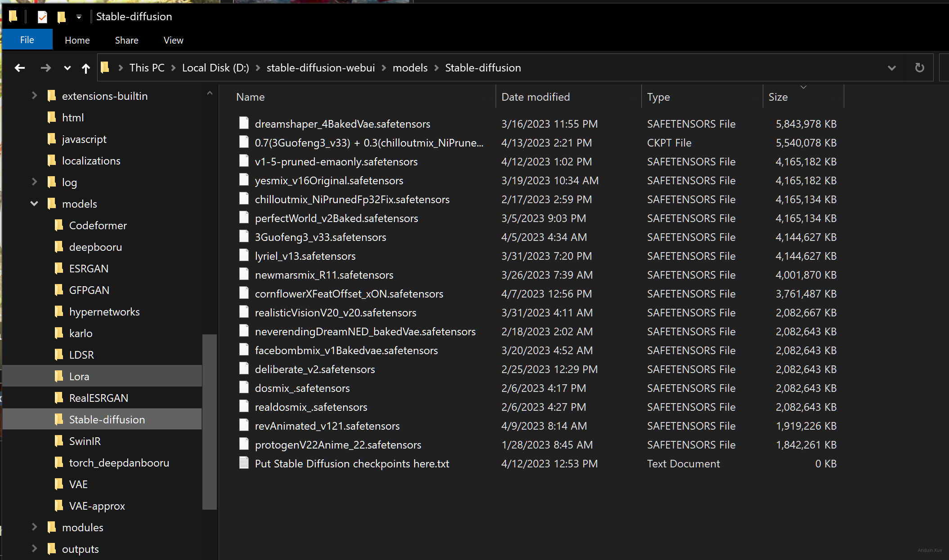Click the New Folder quick access icon
This screenshot has width=949, height=560.
[x=62, y=17]
